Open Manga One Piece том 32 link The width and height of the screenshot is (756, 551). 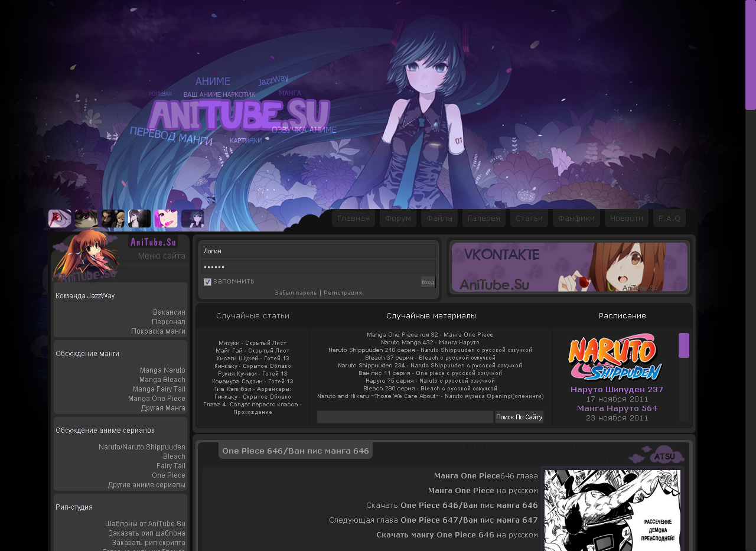(x=430, y=335)
